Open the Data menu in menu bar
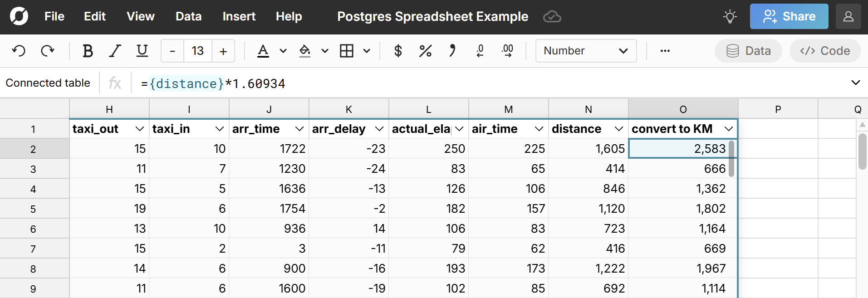 pos(188,17)
